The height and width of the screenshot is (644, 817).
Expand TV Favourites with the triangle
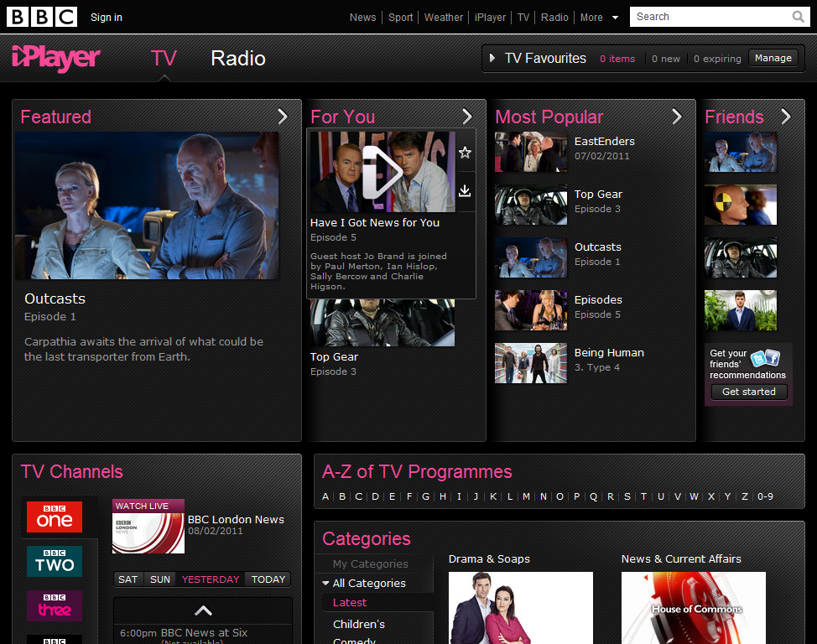492,59
